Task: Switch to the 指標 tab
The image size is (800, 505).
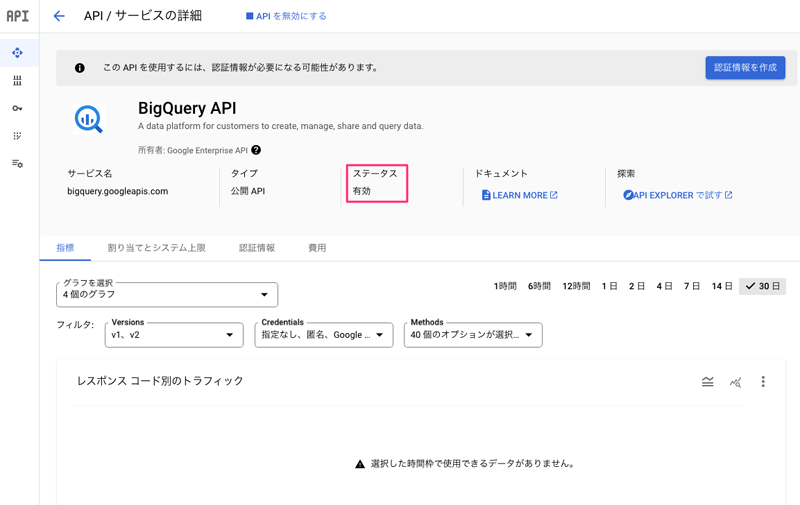Action: (65, 248)
